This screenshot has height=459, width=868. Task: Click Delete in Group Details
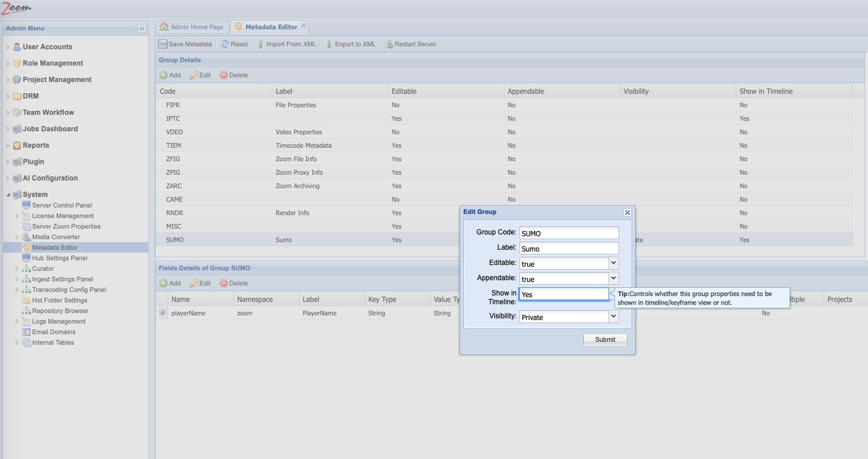[x=234, y=75]
